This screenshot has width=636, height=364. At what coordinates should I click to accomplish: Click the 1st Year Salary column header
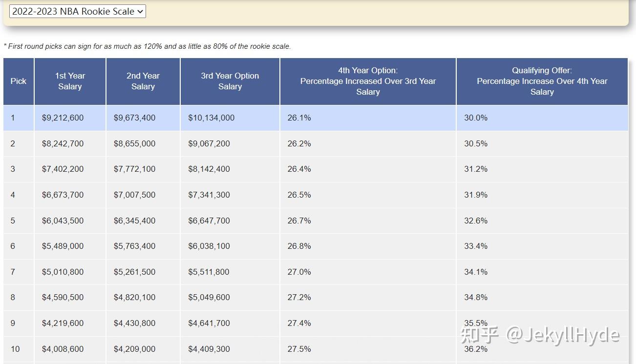tap(70, 81)
